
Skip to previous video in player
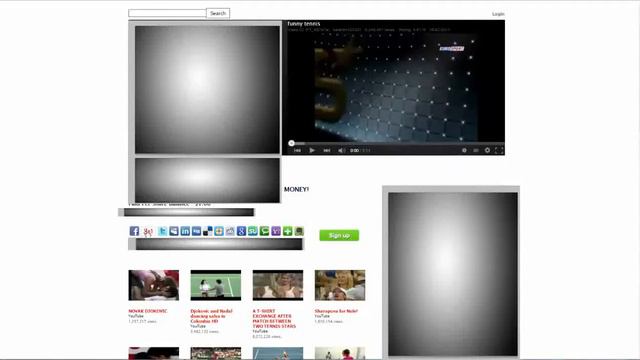298,150
